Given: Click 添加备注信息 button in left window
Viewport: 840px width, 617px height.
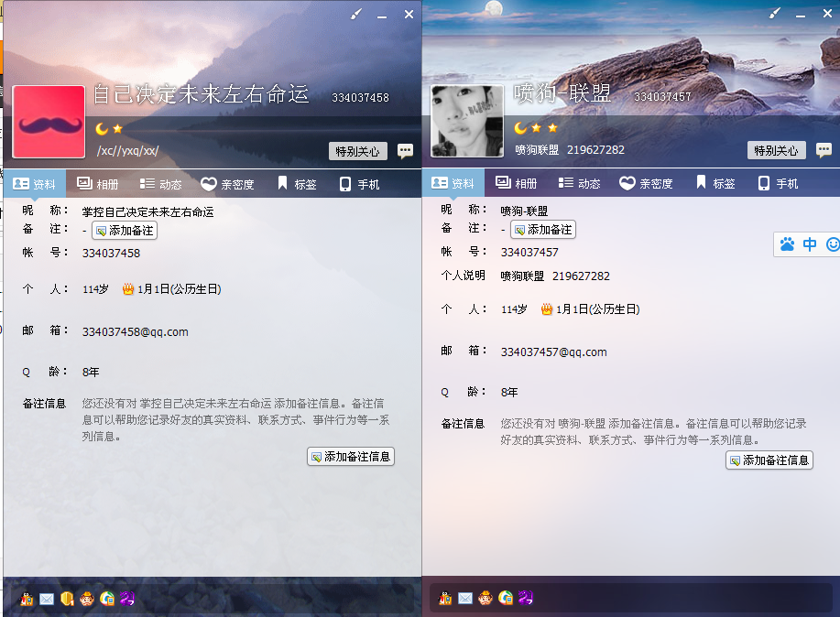Looking at the screenshot, I should (351, 456).
